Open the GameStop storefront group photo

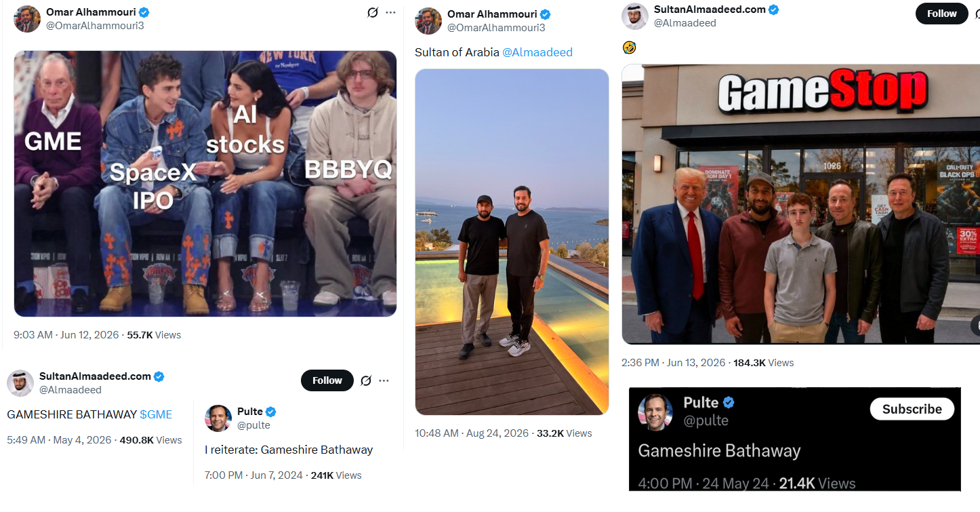click(800, 204)
